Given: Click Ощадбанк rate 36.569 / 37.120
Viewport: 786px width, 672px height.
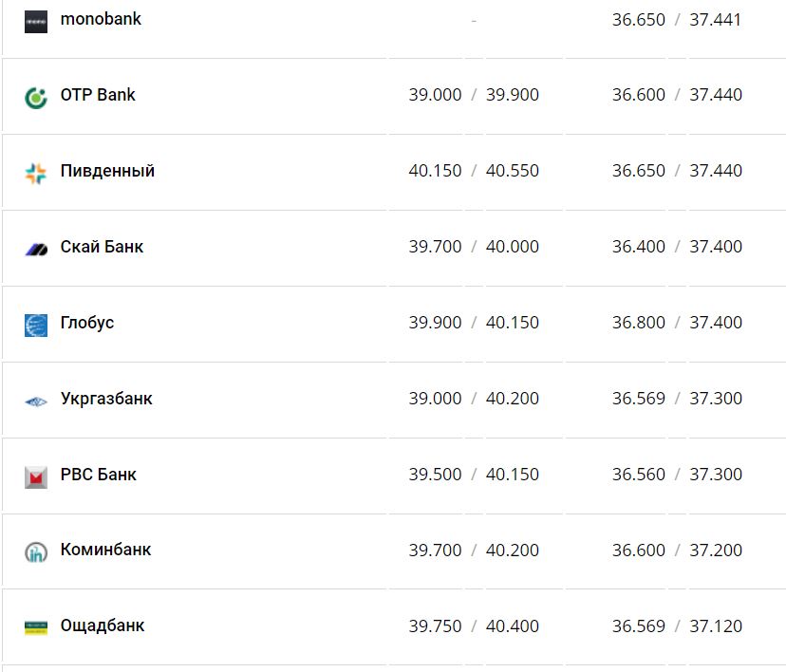Looking at the screenshot, I should click(677, 626).
